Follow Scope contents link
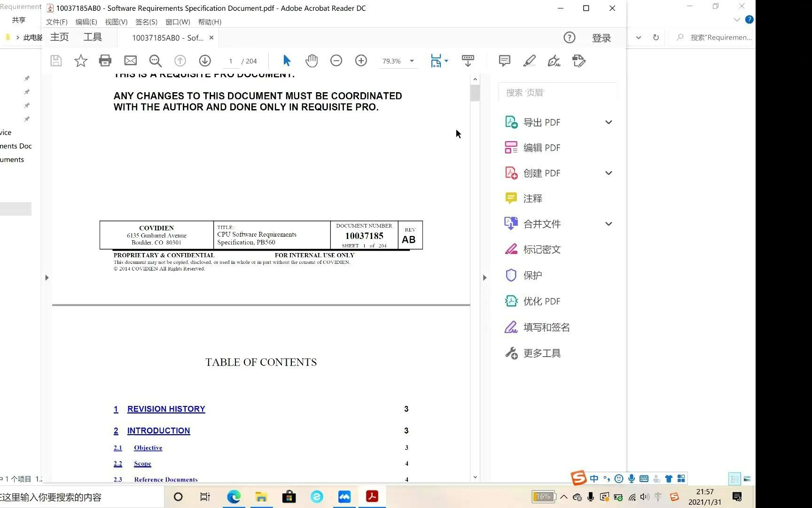 click(142, 464)
